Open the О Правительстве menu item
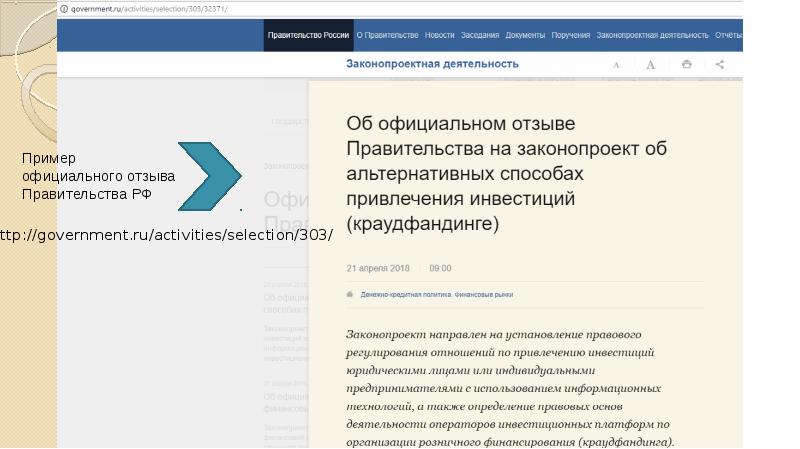This screenshot has width=800, height=449. pyautogui.click(x=387, y=35)
